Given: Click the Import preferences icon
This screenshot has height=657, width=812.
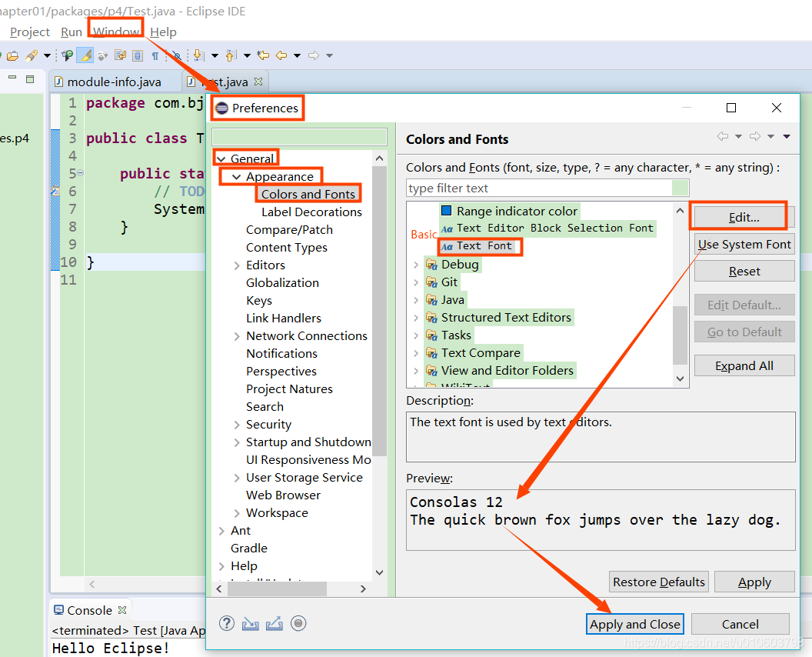Looking at the screenshot, I should pyautogui.click(x=250, y=623).
